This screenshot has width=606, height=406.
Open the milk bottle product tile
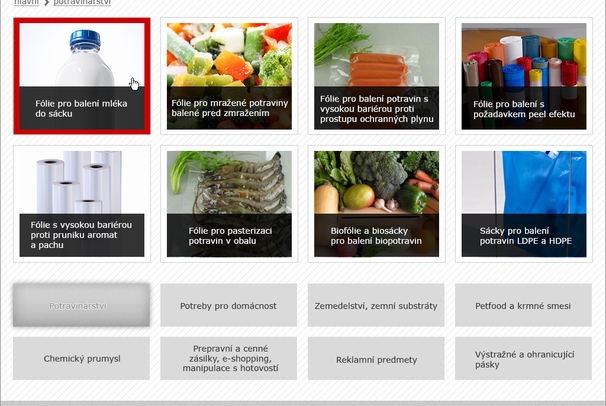[x=82, y=76]
